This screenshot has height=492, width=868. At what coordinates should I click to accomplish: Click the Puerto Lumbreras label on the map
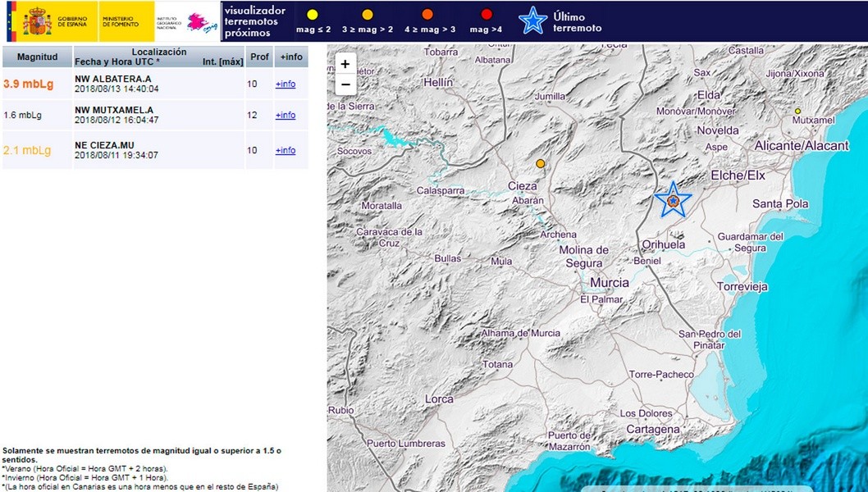pyautogui.click(x=406, y=444)
